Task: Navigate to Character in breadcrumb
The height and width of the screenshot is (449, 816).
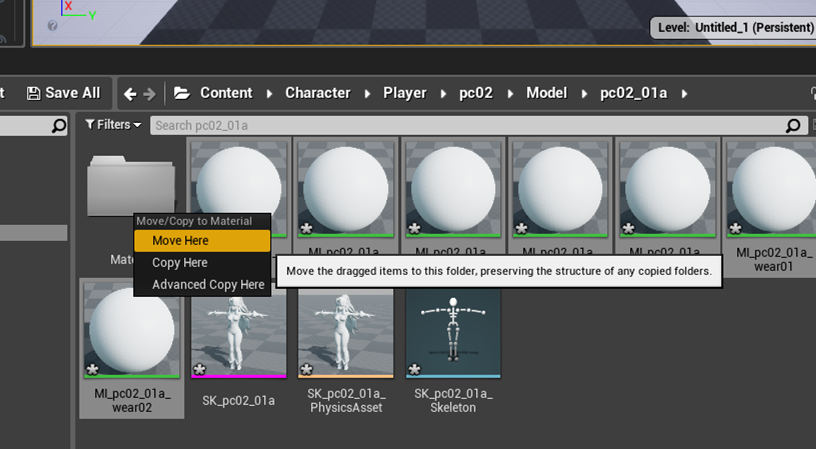Action: (317, 93)
